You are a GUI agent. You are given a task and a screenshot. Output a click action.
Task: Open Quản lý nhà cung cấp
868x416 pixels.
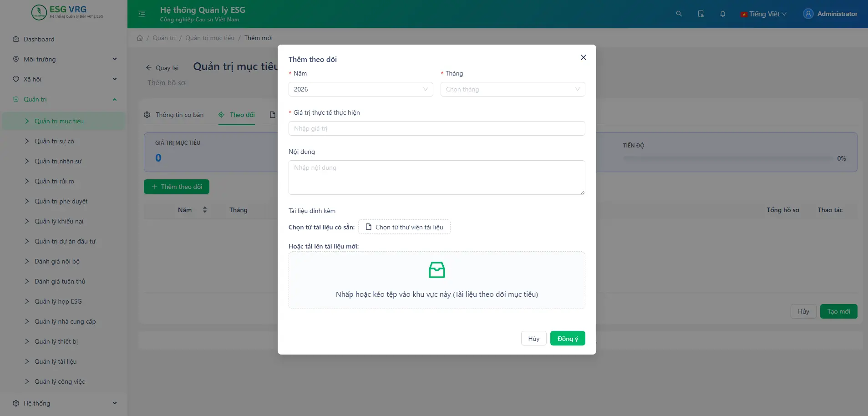64,321
